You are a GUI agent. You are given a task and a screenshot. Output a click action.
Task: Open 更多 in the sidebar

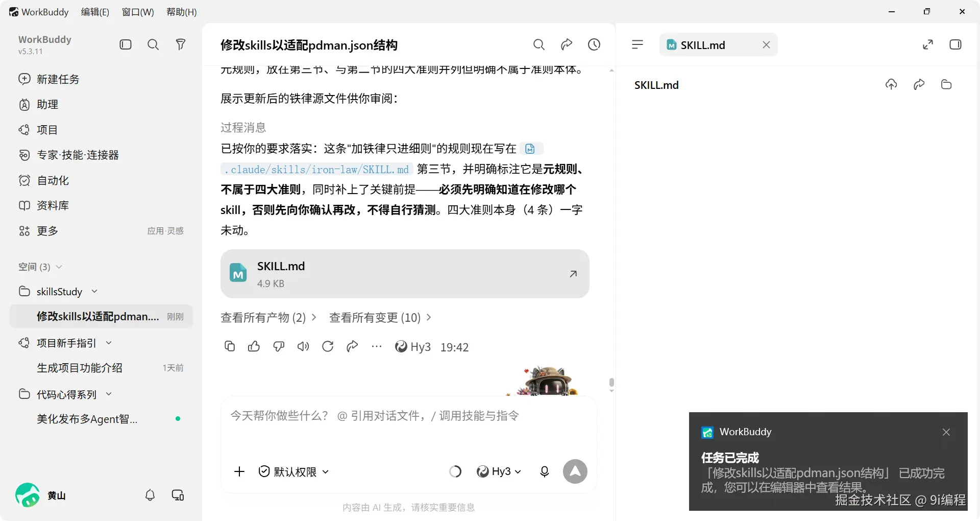click(x=38, y=231)
